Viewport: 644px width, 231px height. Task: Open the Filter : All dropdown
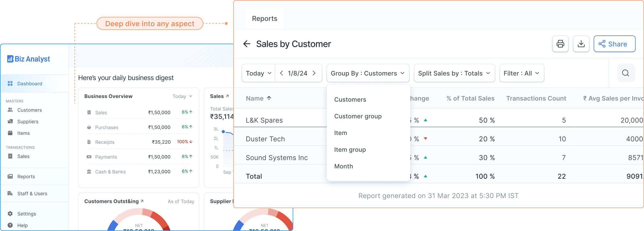click(x=522, y=73)
